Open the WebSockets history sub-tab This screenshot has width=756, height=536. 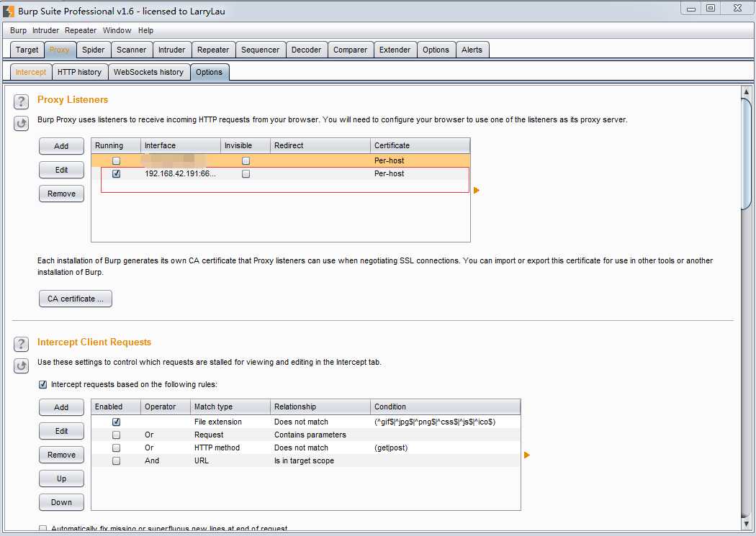pyautogui.click(x=148, y=72)
